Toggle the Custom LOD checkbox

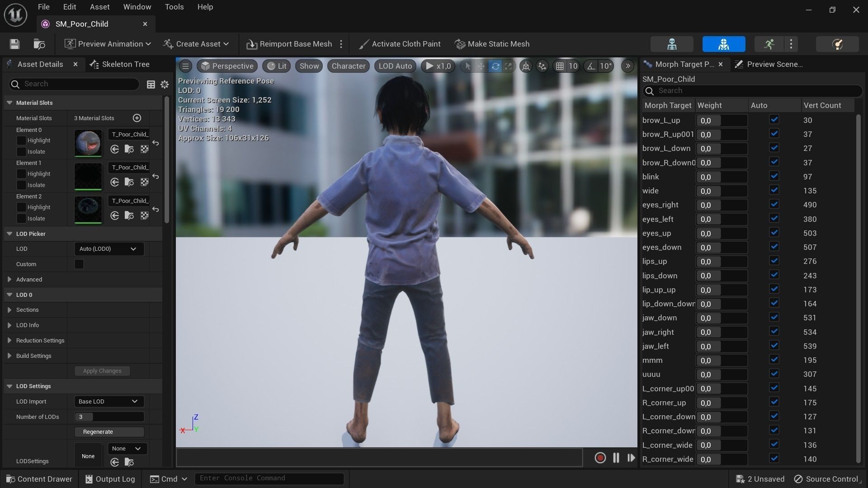(x=79, y=264)
